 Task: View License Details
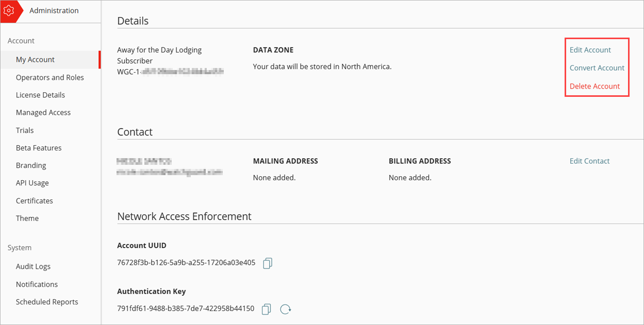[x=40, y=95]
